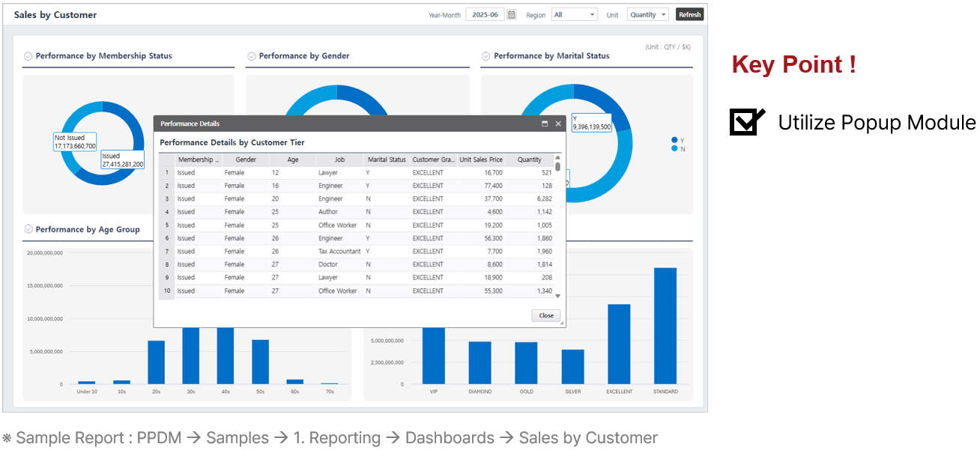Open the Year-Month calendar picker
This screenshot has height=450, width=980.
point(512,14)
